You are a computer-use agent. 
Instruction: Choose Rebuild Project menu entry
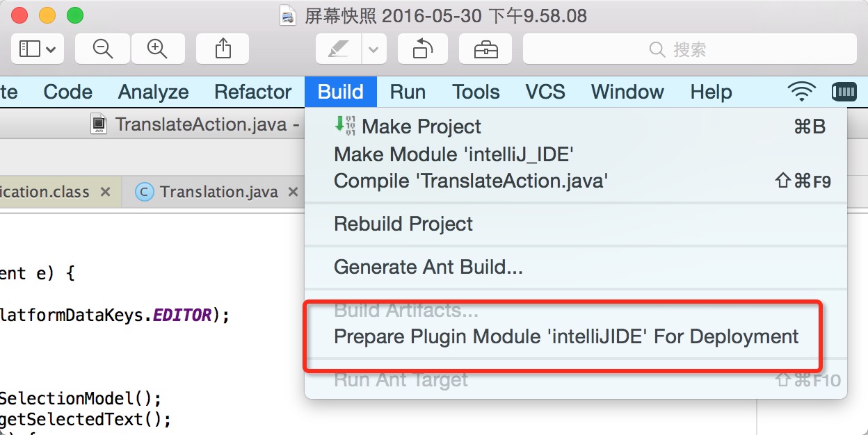point(403,224)
